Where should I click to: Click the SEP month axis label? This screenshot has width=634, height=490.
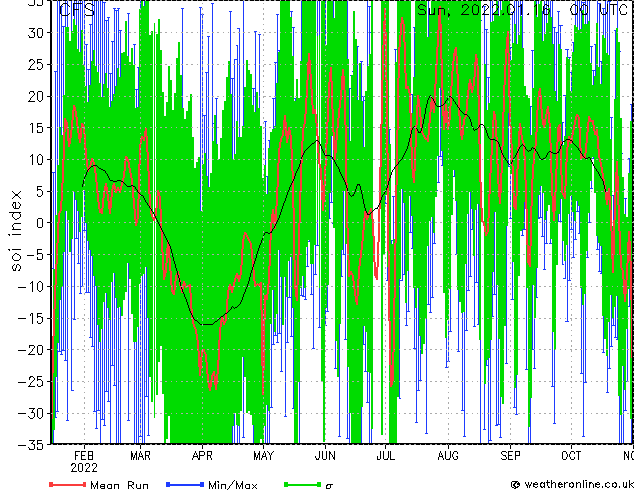click(510, 456)
